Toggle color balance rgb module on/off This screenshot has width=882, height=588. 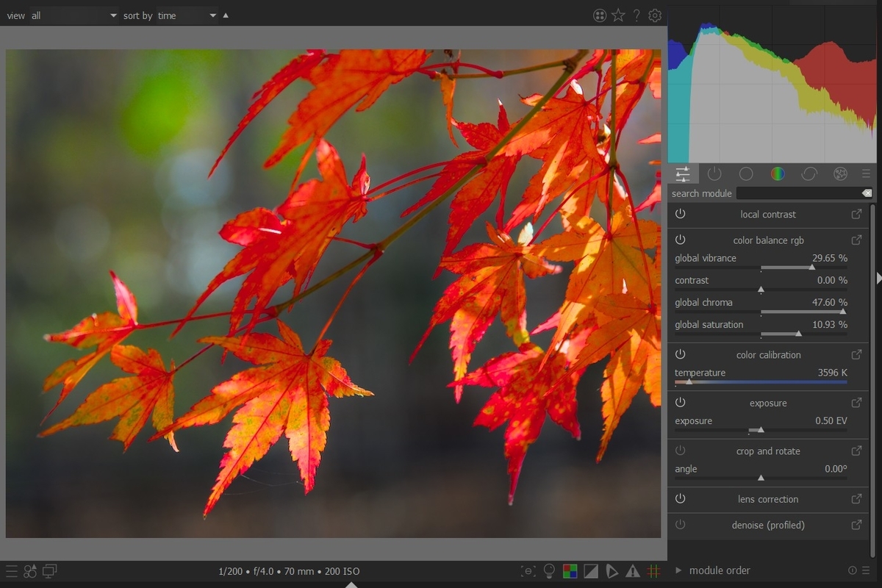pyautogui.click(x=680, y=240)
